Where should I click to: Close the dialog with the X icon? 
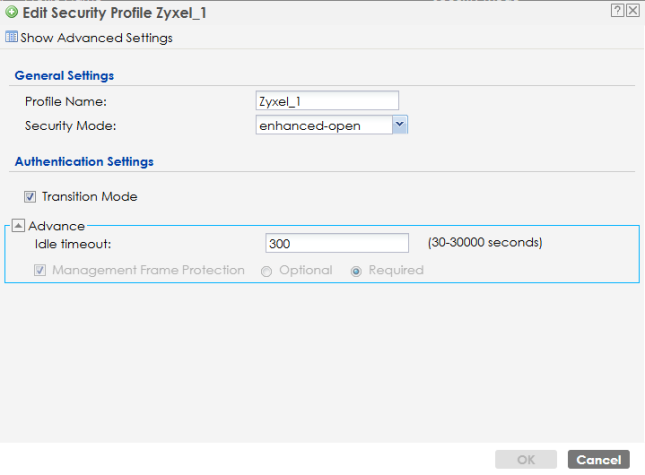click(633, 10)
